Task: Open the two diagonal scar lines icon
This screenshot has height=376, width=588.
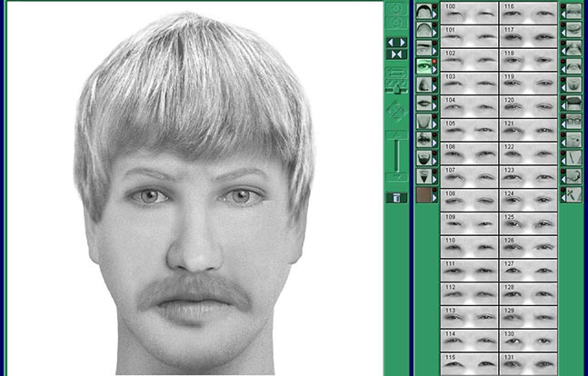Action: point(573,158)
